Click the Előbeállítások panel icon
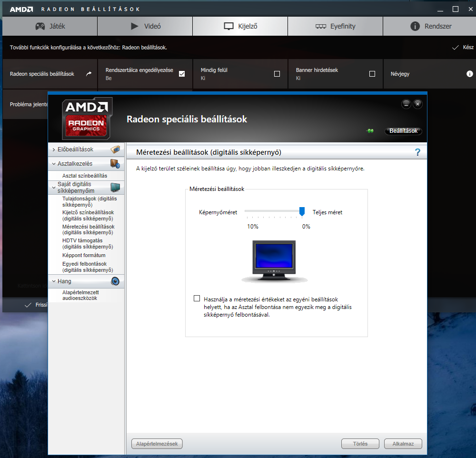Viewport: 476px width, 458px height. (115, 149)
